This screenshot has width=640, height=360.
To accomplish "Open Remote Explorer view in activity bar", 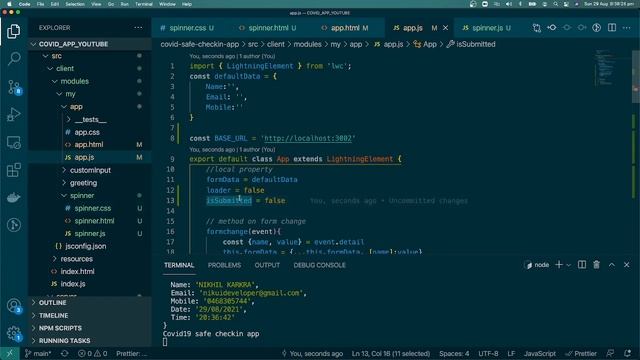I will coord(13,142).
